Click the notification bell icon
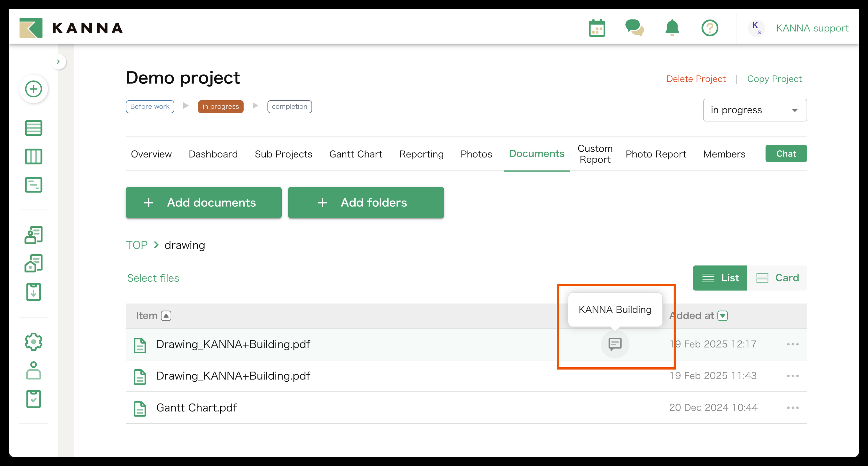Image resolution: width=868 pixels, height=466 pixels. (x=672, y=28)
